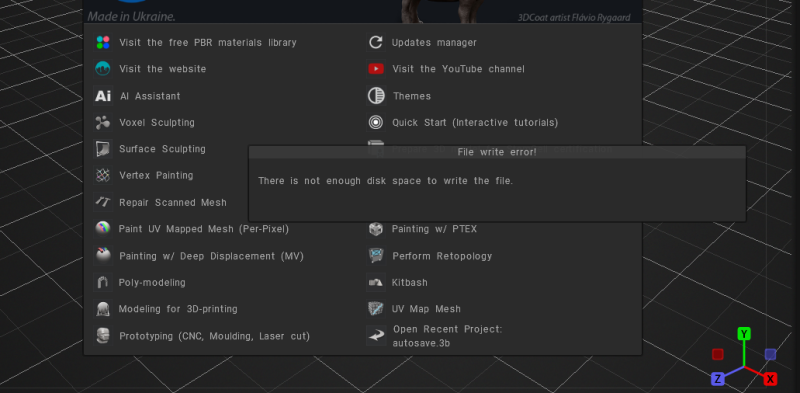Click the 'Repair Scanned Mesh' text entry
The width and height of the screenshot is (800, 393).
pos(173,203)
